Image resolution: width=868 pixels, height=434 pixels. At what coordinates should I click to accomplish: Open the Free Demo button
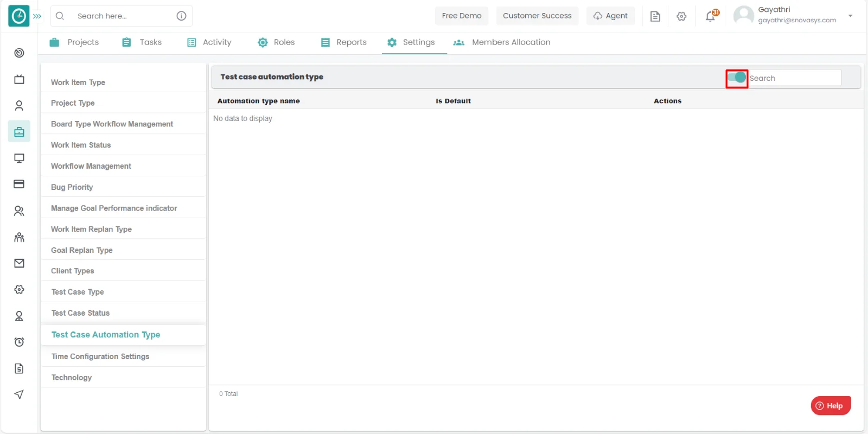pos(462,16)
